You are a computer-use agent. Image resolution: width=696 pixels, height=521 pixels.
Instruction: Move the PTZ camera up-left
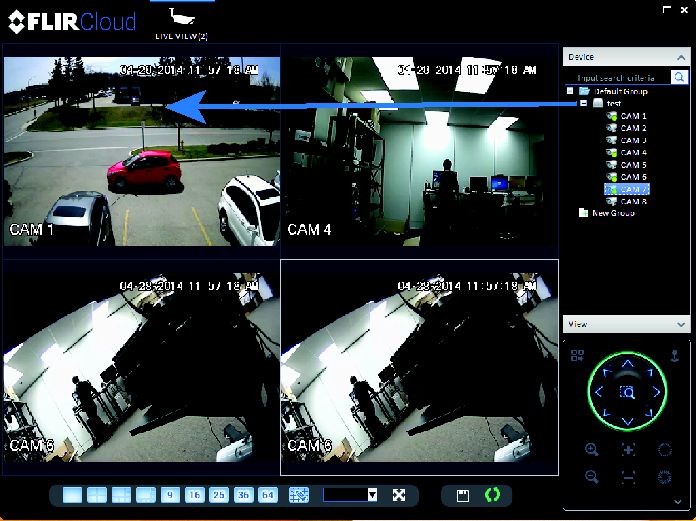pyautogui.click(x=607, y=372)
